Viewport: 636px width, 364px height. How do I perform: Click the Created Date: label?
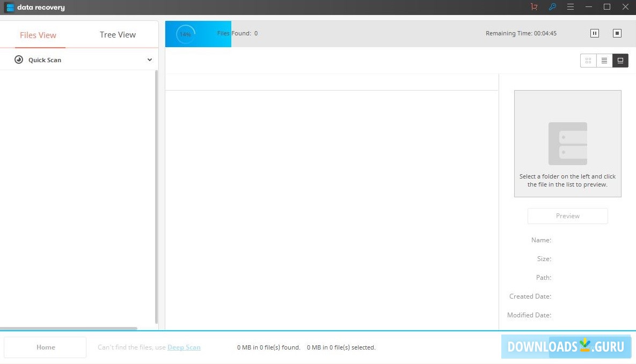point(530,296)
